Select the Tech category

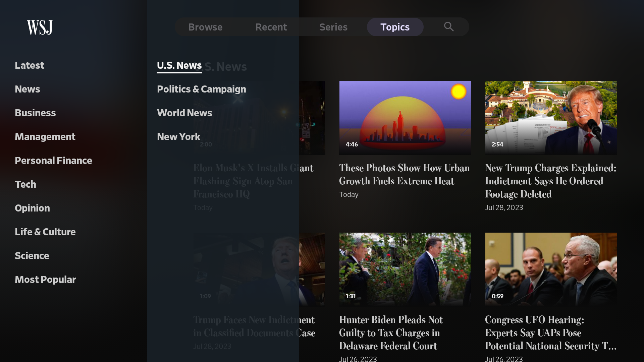coord(25,184)
